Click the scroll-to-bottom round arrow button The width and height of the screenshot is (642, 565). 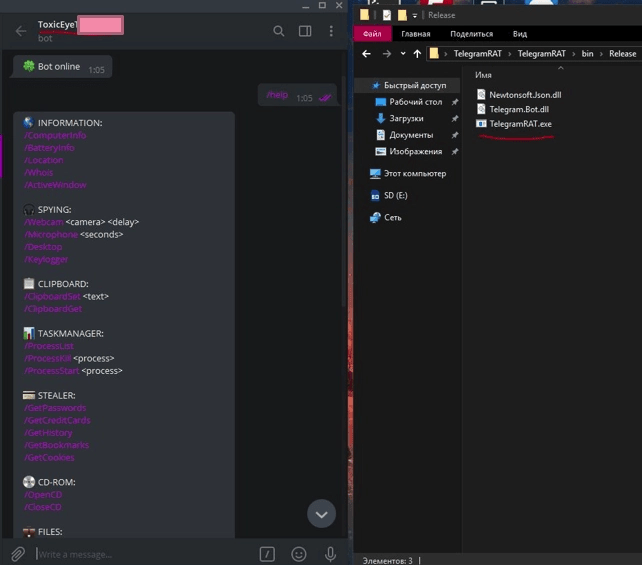tap(321, 513)
